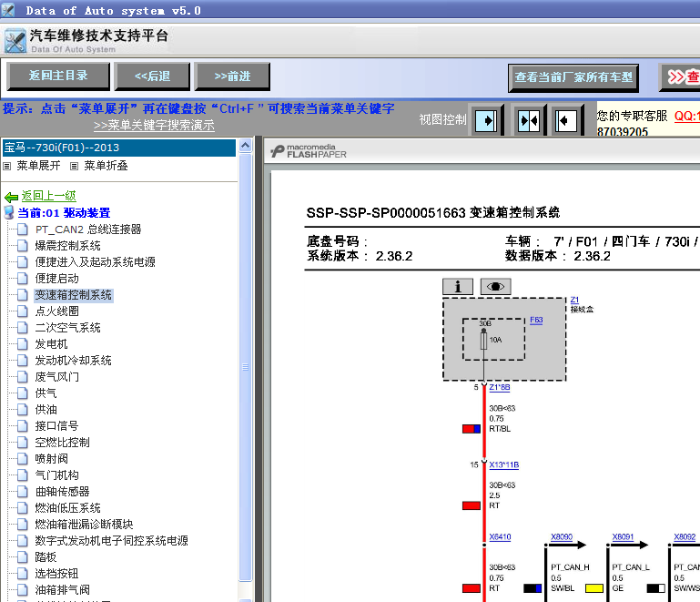Click view control left-arrow panel icon
This screenshot has height=602, width=700.
566,120
